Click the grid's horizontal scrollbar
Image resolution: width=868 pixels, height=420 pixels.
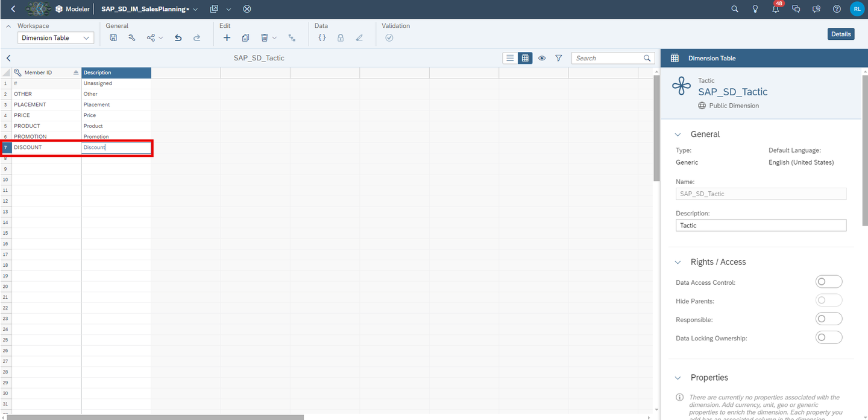pos(156,417)
